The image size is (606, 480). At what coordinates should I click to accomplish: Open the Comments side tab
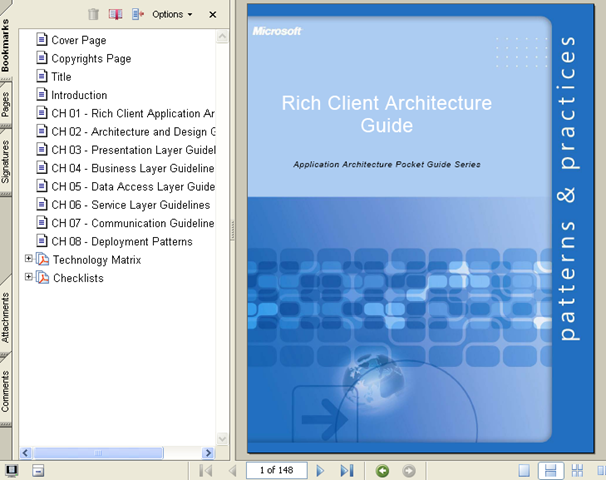pos(5,391)
